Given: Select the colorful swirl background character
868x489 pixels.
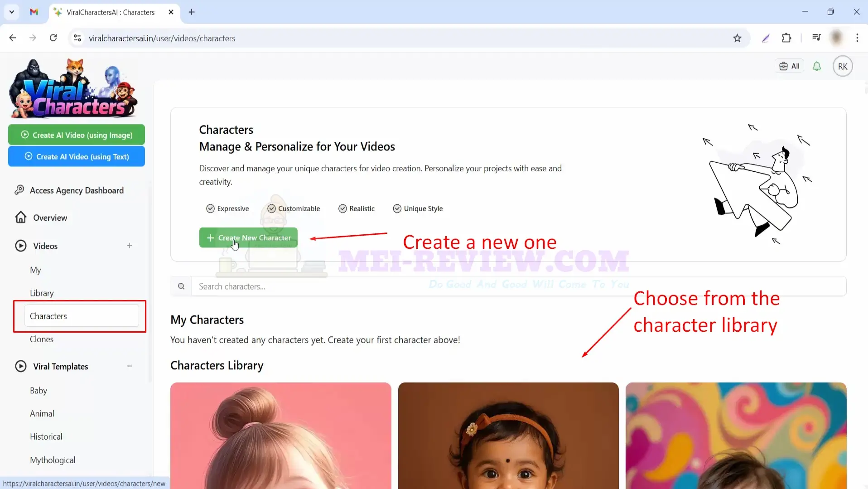Looking at the screenshot, I should pyautogui.click(x=736, y=436).
